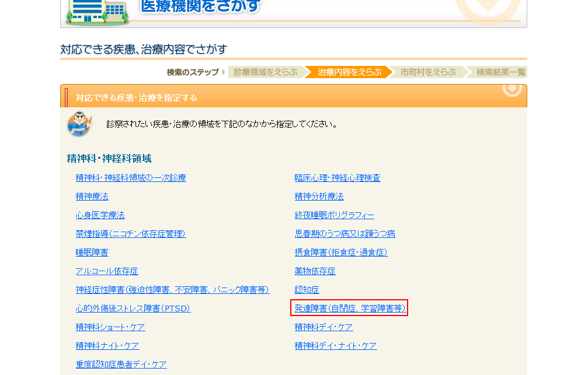
Task: Click 精神科・神経科領域 section heading
Action: click(109, 159)
